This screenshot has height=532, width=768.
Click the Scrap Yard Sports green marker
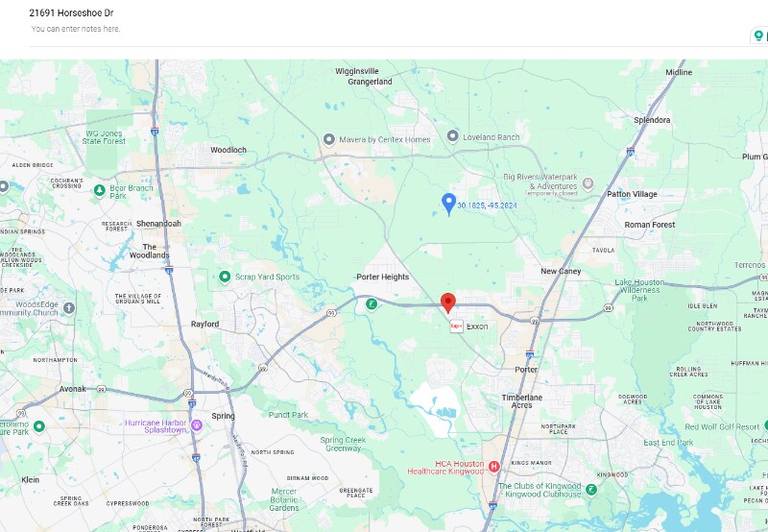point(225,277)
